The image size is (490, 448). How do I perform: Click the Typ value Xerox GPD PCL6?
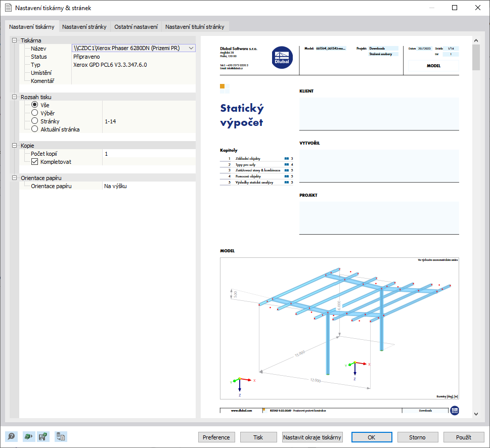point(110,65)
